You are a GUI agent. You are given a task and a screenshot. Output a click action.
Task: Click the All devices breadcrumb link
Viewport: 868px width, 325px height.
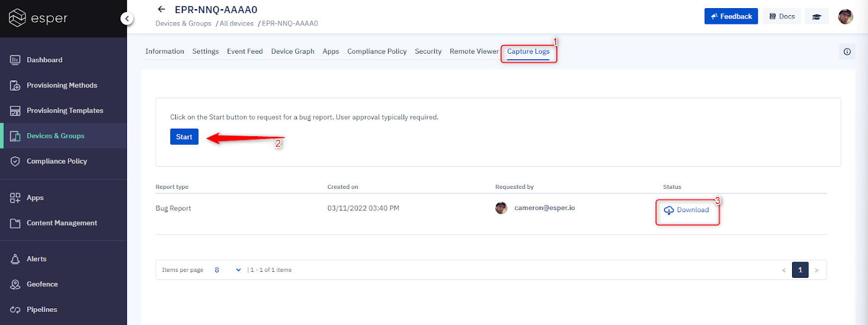(x=237, y=23)
